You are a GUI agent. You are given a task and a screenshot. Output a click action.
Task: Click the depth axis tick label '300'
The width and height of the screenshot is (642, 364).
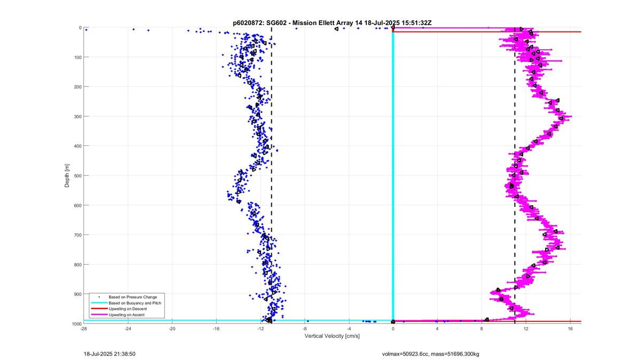point(77,117)
